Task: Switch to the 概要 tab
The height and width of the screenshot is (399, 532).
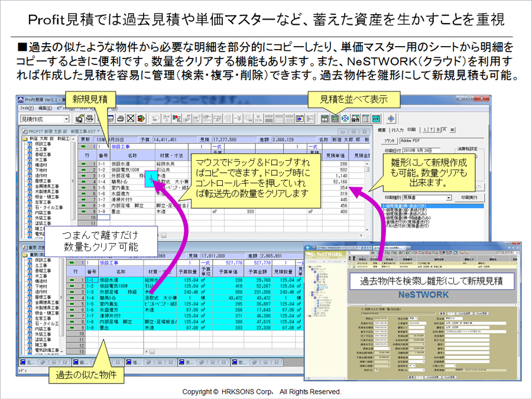Action: (382, 130)
